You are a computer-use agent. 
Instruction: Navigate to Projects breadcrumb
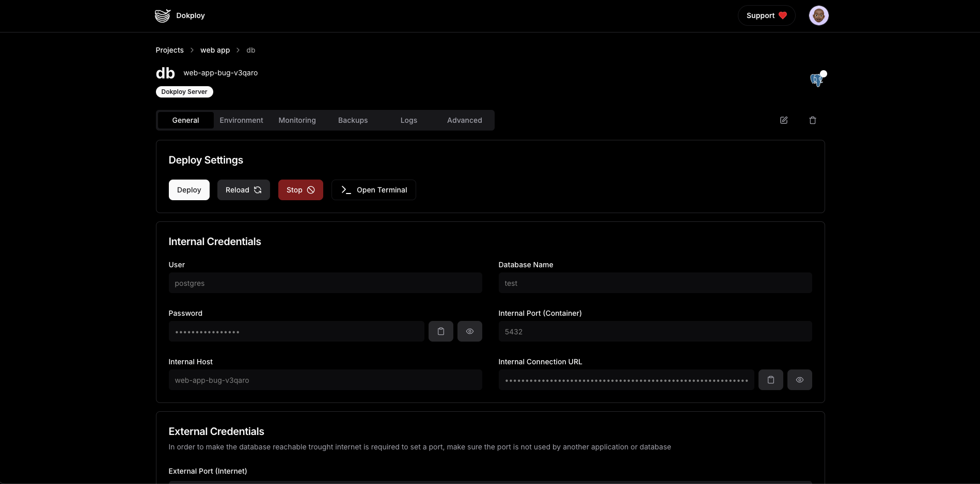pyautogui.click(x=169, y=50)
